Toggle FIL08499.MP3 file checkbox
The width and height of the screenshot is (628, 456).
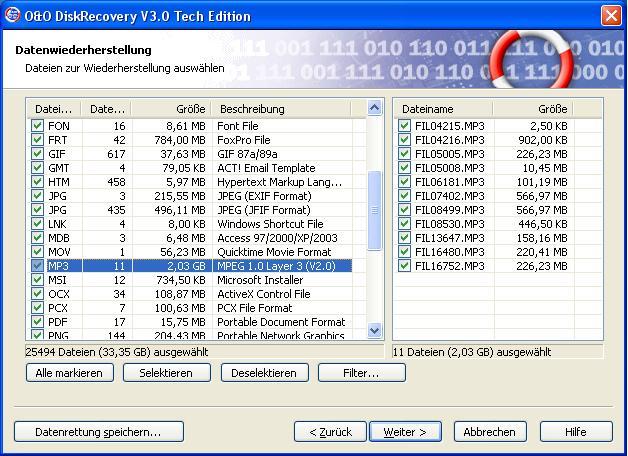pyautogui.click(x=404, y=210)
